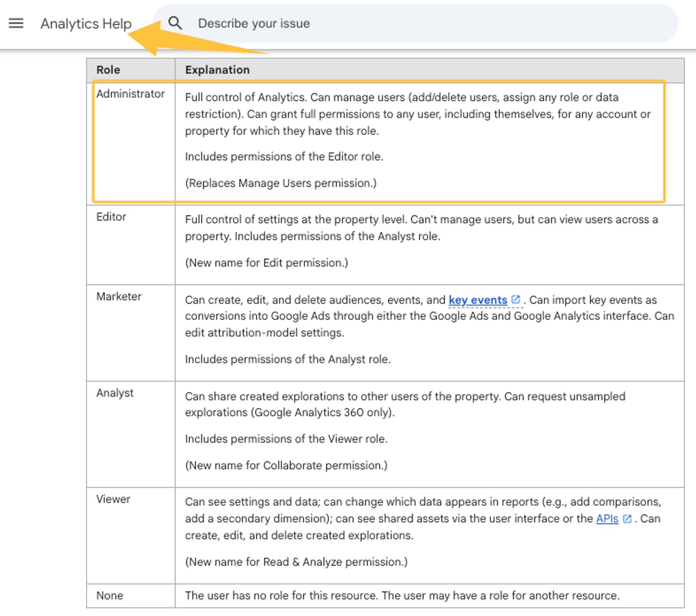Click text "The user has no role for this resource"
Screen dimensions: 696x616
click(x=281, y=596)
